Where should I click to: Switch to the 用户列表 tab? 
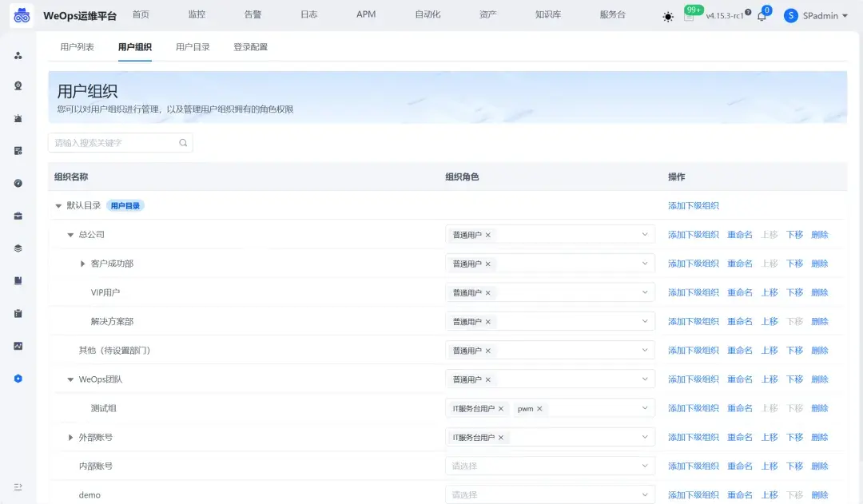[77, 47]
